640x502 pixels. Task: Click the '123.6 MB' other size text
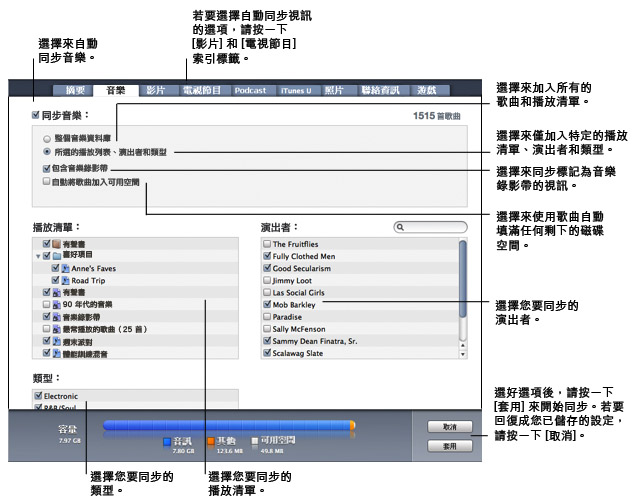click(x=230, y=451)
